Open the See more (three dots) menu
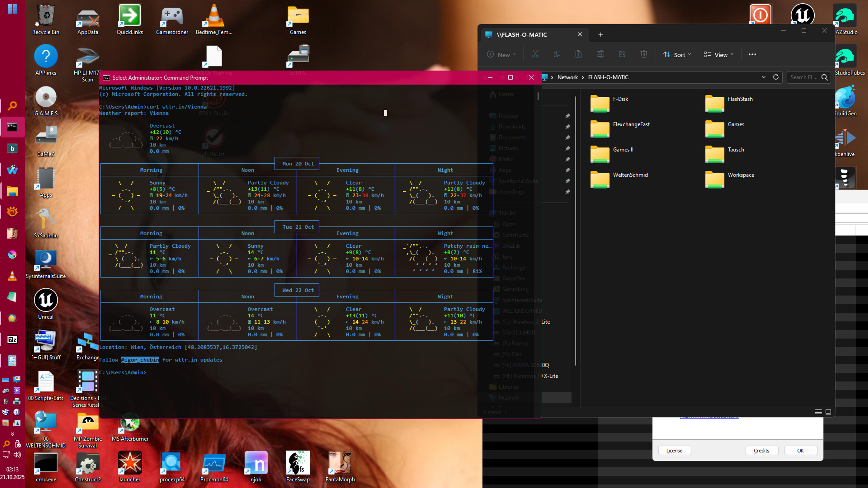Screen dimensions: 868x488 tap(752, 54)
